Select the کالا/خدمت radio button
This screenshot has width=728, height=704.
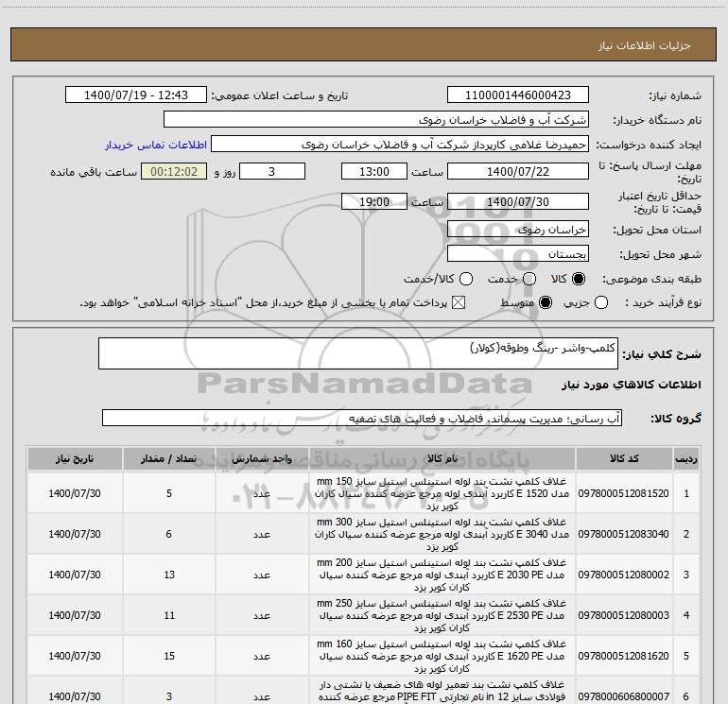point(466,279)
